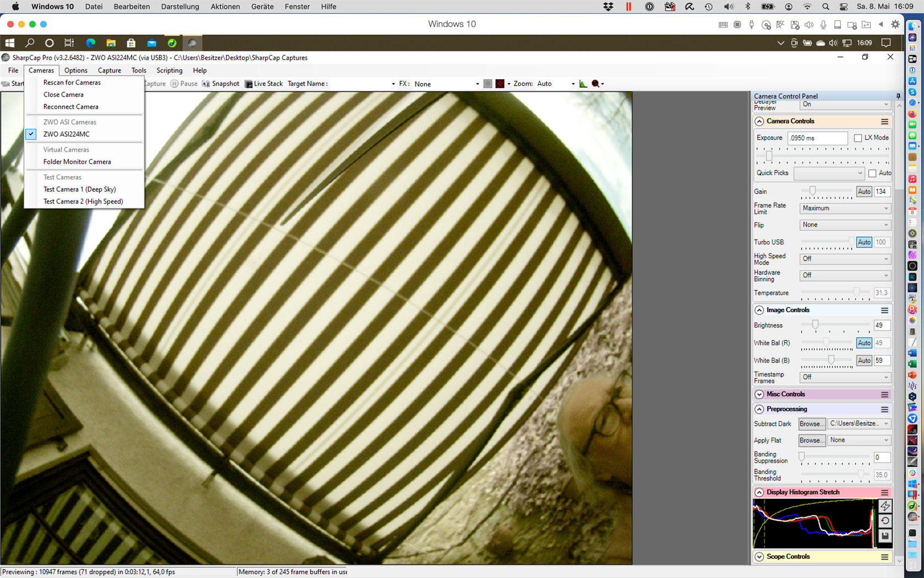Viewport: 924px width, 578px height.
Task: Open File Explorer from Windows taskbar
Action: (x=111, y=43)
